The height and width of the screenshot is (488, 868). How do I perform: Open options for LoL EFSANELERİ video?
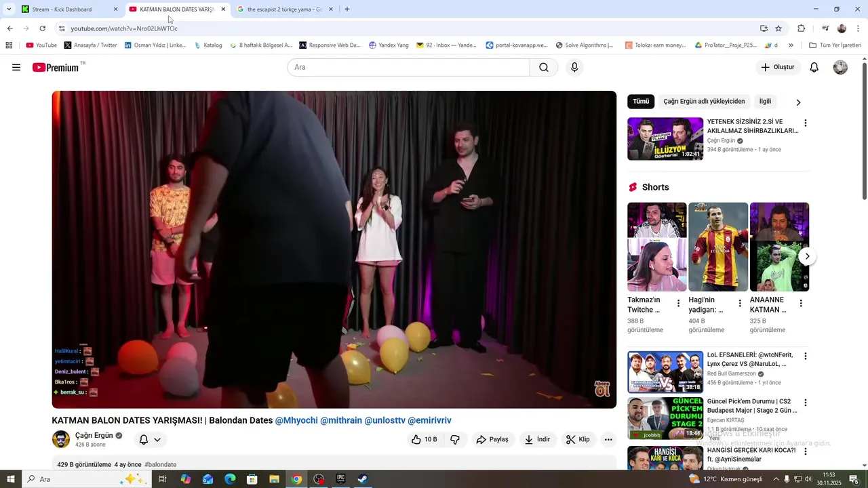click(x=805, y=357)
